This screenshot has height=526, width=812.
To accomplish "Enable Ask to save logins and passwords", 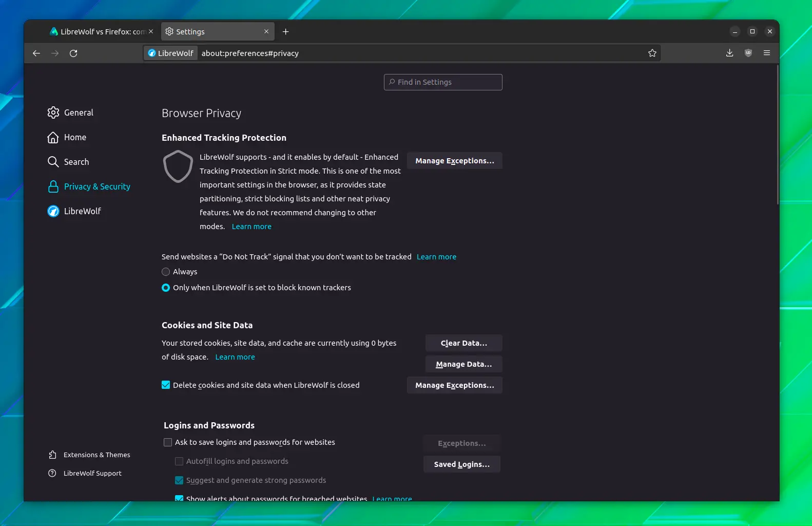I will [x=168, y=442].
